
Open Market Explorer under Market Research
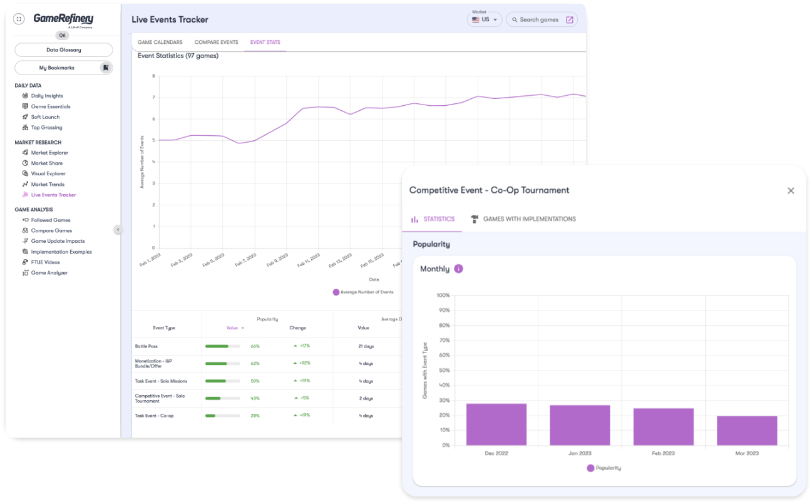(x=49, y=152)
